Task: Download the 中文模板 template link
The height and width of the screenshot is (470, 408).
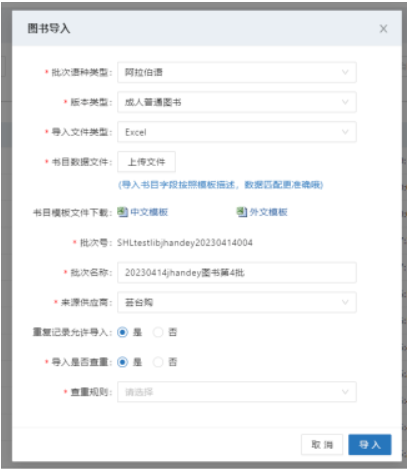Action: [149, 212]
